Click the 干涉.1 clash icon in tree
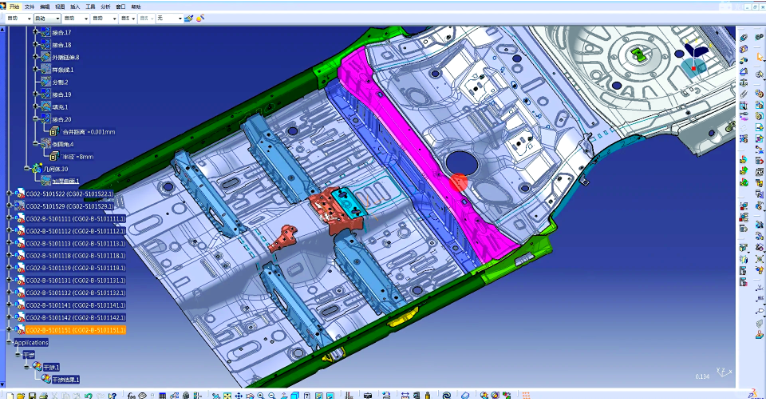 point(37,367)
